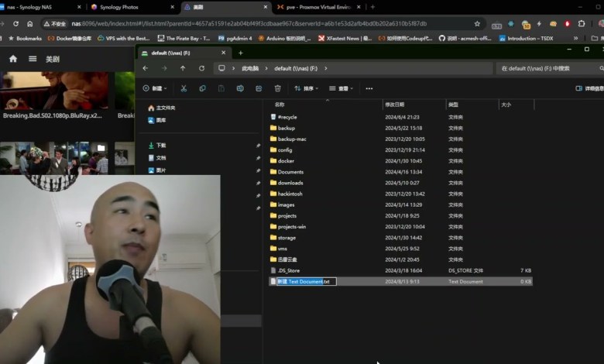Click the Share icon in Explorer toolbar
The image size is (604, 364).
coord(259,88)
